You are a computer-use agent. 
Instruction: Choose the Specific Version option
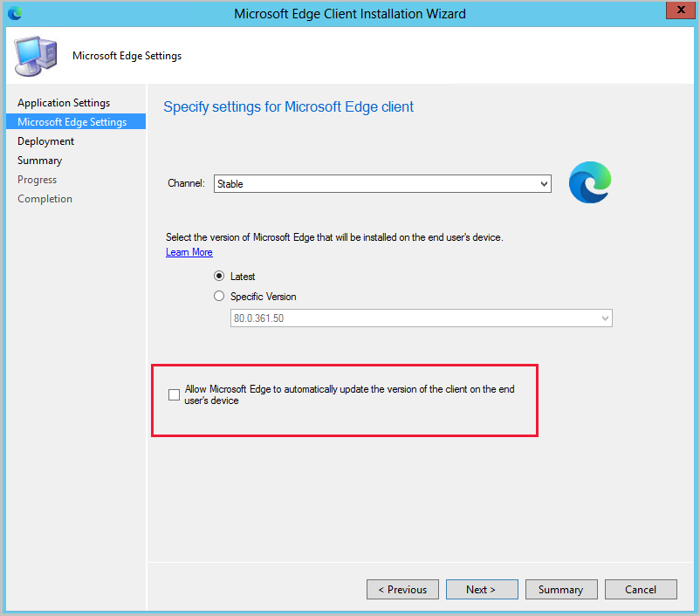[219, 296]
